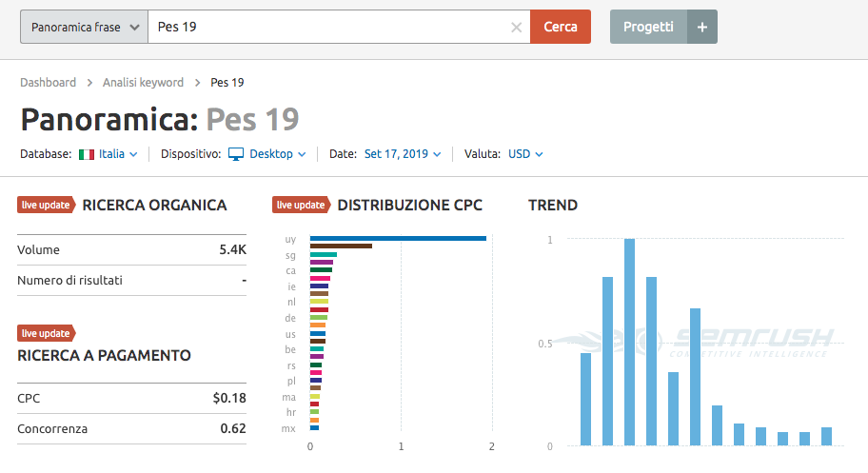Click the RICERCA A PAGAMENTO heading

click(x=104, y=356)
